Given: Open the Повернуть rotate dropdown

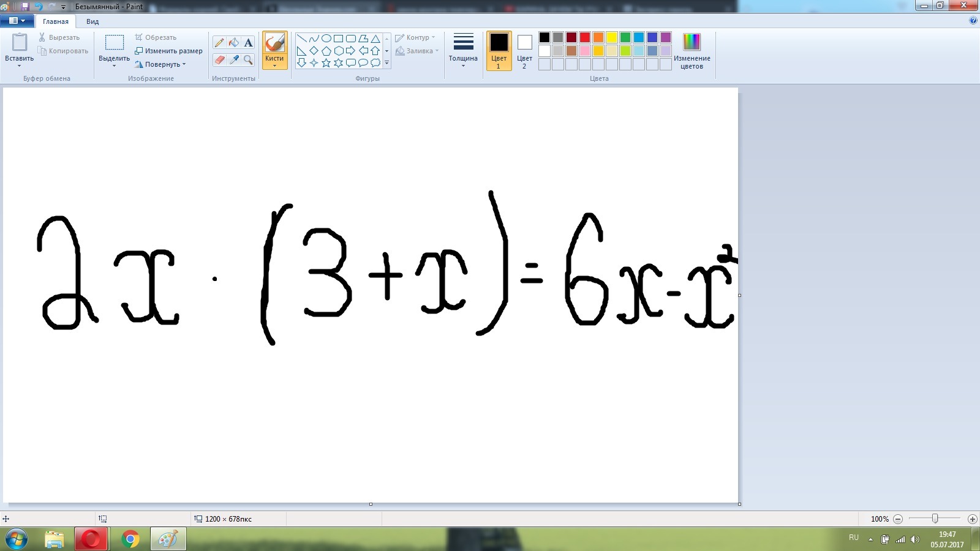Looking at the screenshot, I should (x=160, y=64).
